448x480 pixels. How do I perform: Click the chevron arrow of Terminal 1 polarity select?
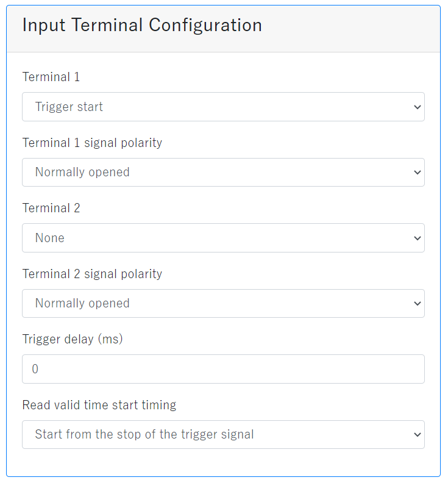[417, 173]
